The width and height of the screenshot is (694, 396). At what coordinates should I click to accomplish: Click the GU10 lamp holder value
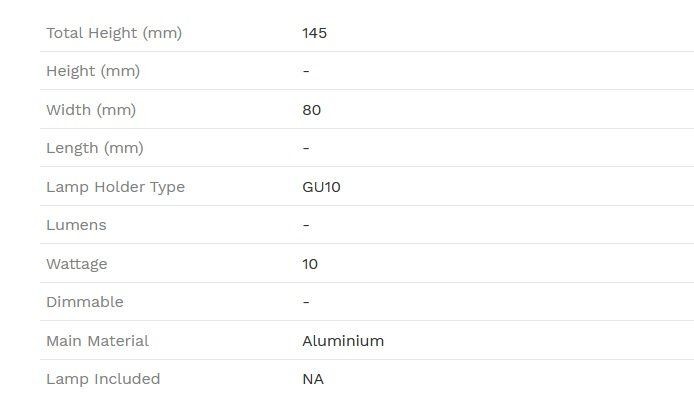pyautogui.click(x=321, y=187)
